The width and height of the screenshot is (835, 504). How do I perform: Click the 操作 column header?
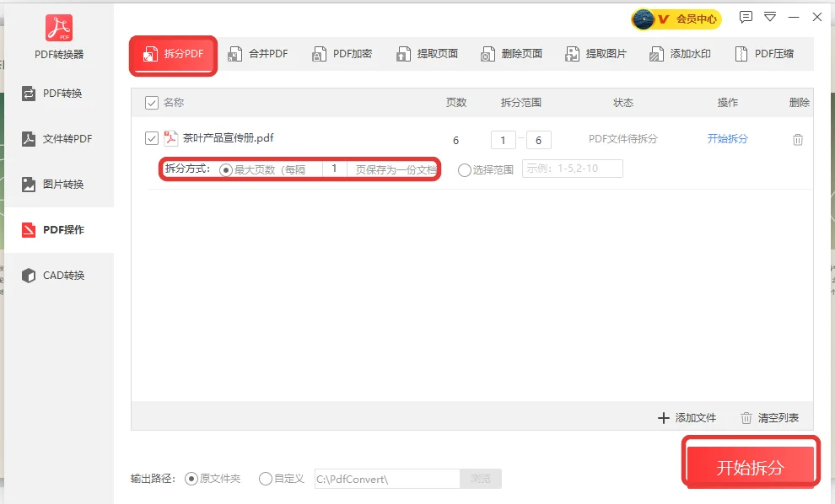click(x=727, y=103)
